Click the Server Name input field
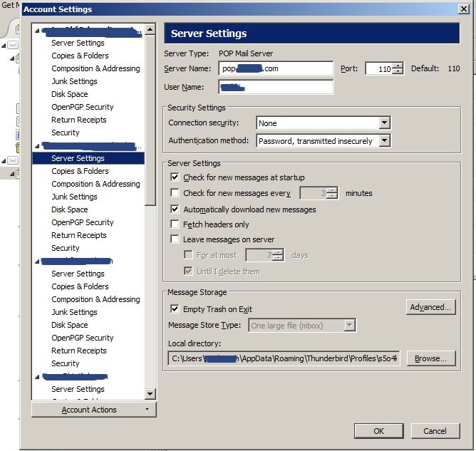Screen dimensions: 476x451 (276, 68)
